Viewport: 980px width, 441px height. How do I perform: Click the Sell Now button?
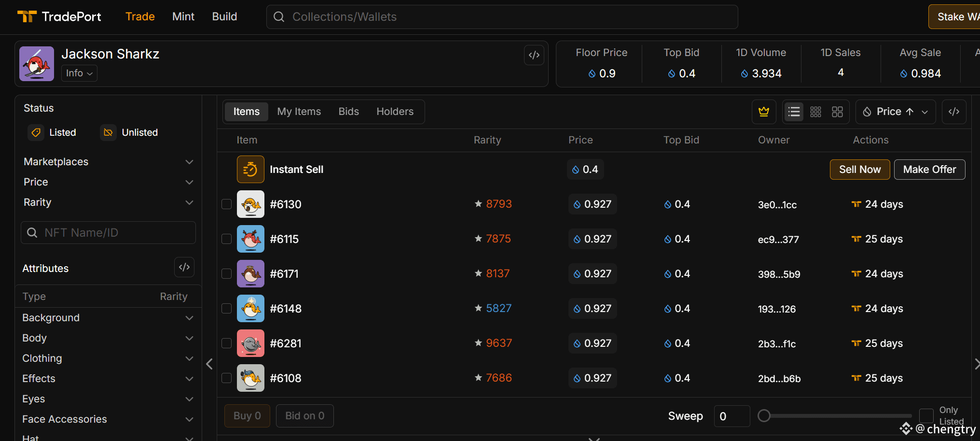pos(859,170)
